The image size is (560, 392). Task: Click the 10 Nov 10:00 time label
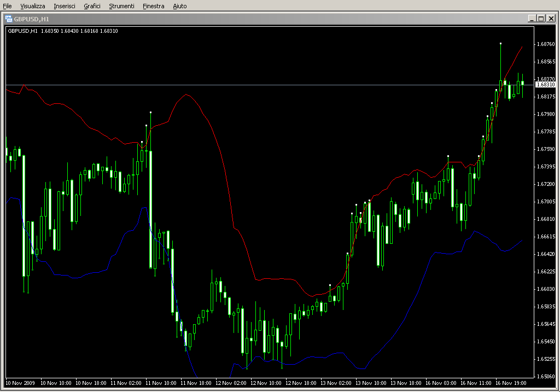[56, 383]
